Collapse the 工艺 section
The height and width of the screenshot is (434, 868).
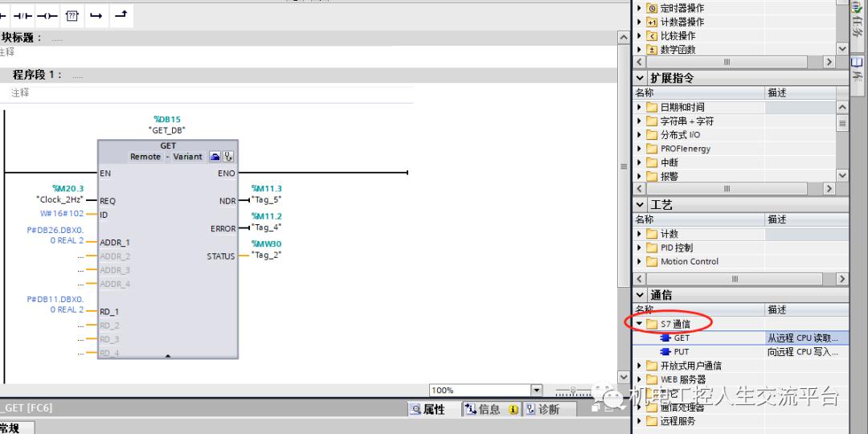(x=641, y=205)
